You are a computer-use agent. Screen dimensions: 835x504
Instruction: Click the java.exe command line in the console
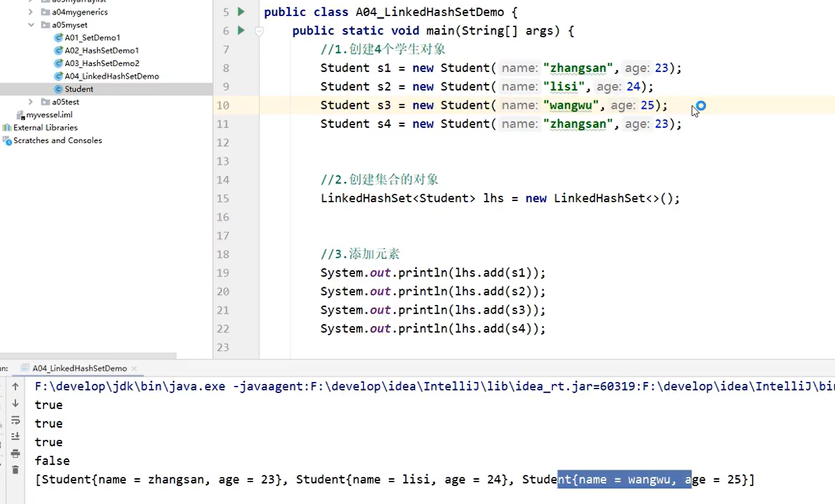(435, 387)
